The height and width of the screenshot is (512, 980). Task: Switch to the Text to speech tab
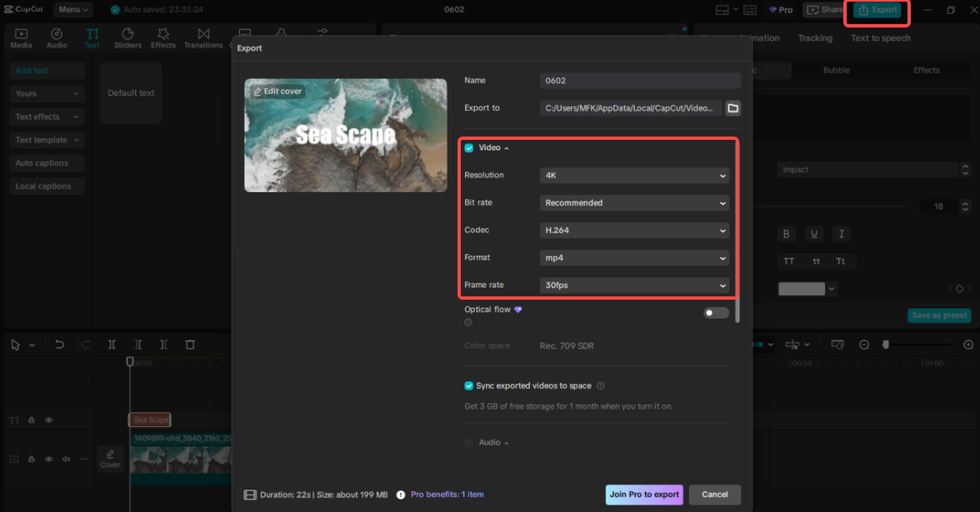(880, 37)
